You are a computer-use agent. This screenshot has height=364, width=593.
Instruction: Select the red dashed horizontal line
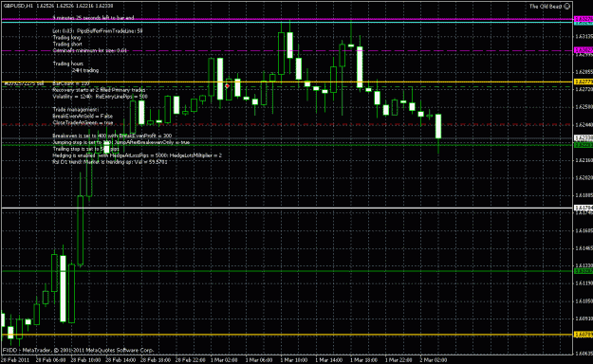click(x=287, y=124)
